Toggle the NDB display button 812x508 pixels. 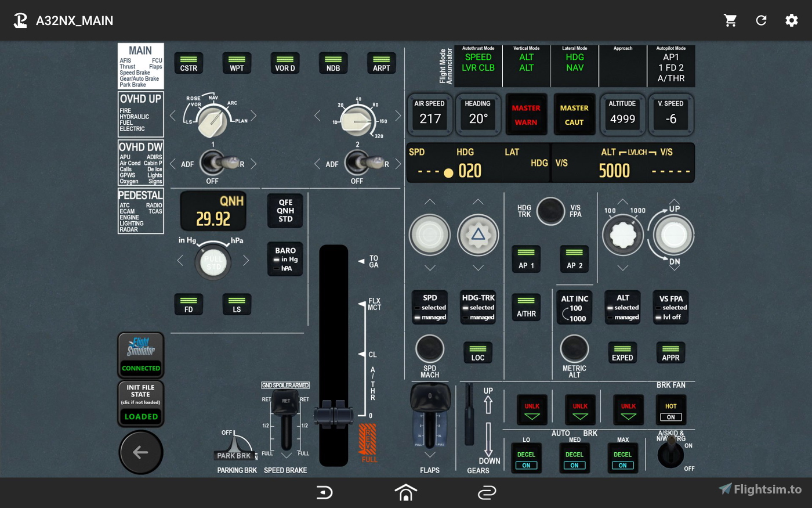333,63
